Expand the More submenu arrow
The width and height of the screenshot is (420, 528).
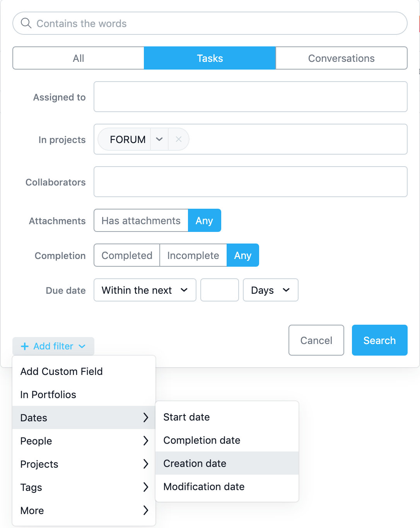[x=146, y=510]
